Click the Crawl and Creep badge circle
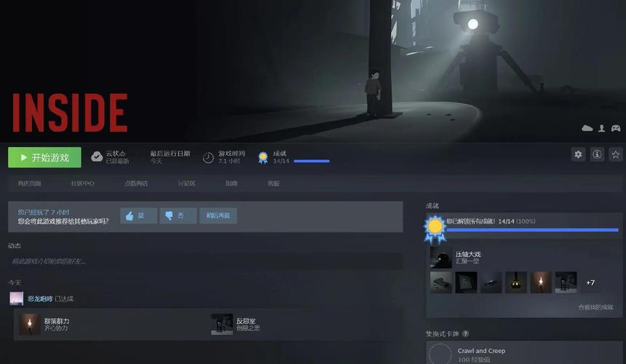The height and width of the screenshot is (364, 626). pyautogui.click(x=440, y=354)
